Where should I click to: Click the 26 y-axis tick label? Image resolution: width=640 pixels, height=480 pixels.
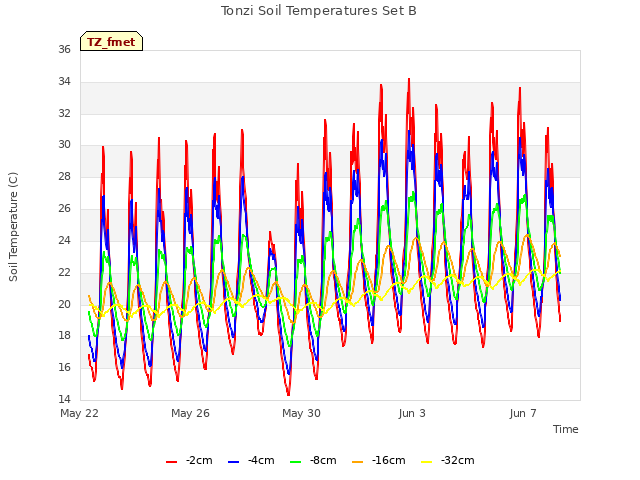click(x=64, y=208)
